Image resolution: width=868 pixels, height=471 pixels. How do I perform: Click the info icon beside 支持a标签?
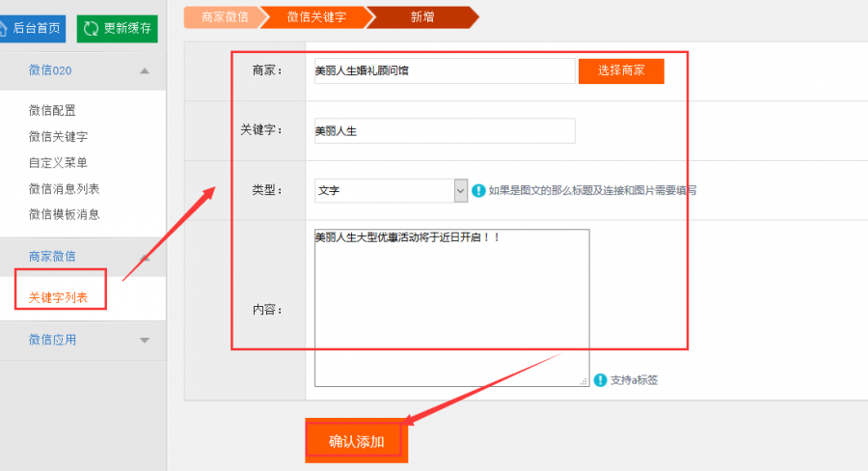pos(600,380)
